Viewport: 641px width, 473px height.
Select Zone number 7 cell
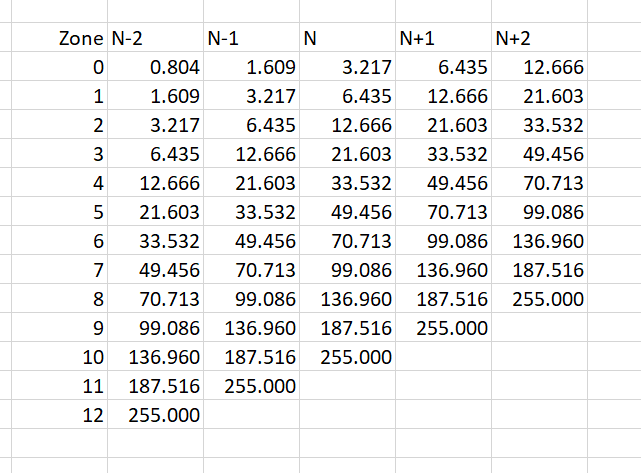click(60, 269)
